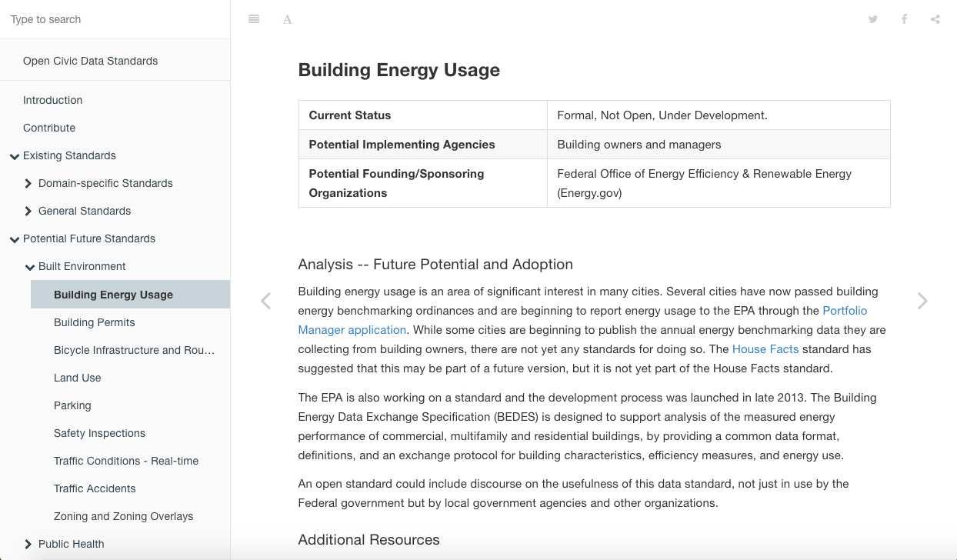Expand the Public Health section
The height and width of the screenshot is (560, 957).
[28, 544]
